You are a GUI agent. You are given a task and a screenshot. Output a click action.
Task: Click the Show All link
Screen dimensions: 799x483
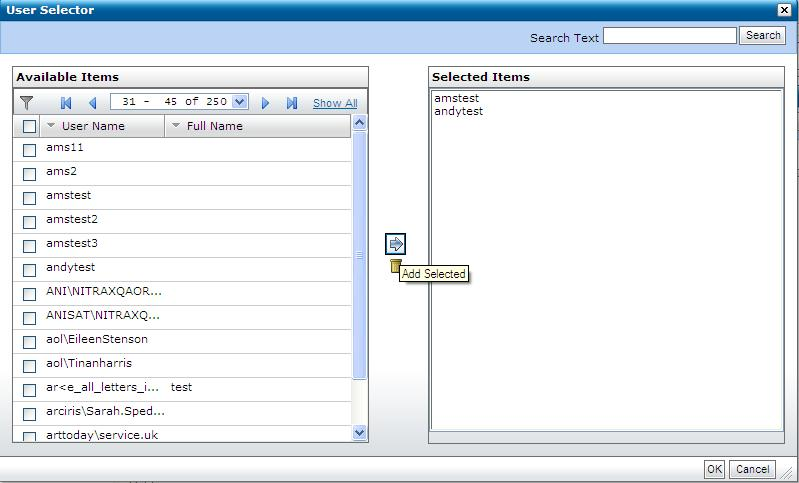click(335, 103)
